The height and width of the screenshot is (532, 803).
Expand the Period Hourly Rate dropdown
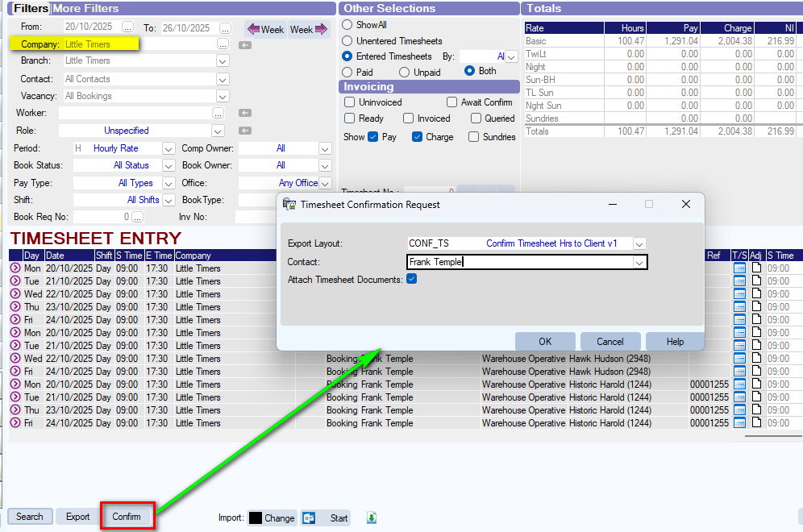(x=169, y=149)
